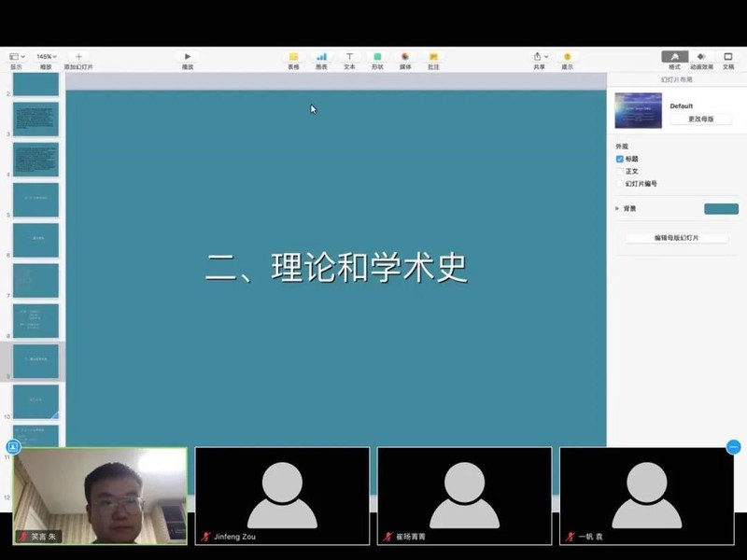747x560 pixels.
Task: Add a text box via 文本 icon
Action: coord(349,57)
